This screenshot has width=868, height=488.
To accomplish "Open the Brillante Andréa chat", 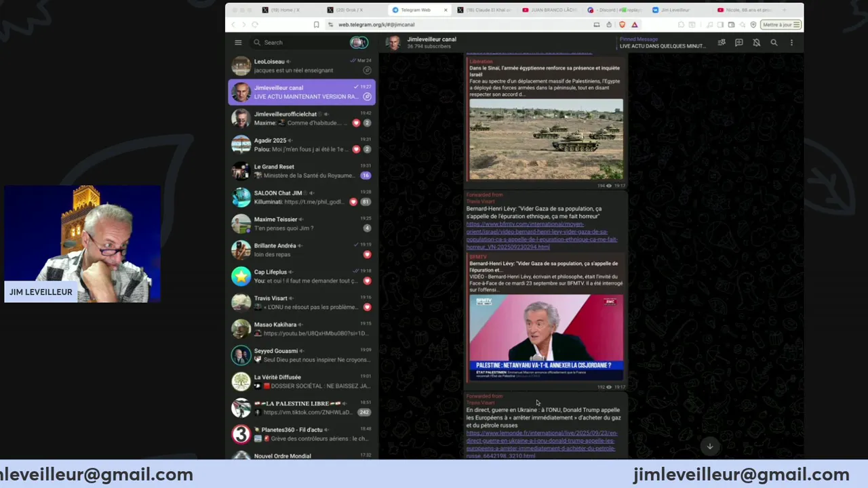I will [302, 250].
